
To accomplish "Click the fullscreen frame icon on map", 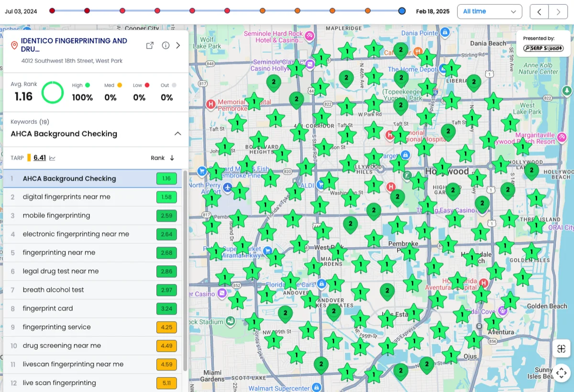I will 562,348.
